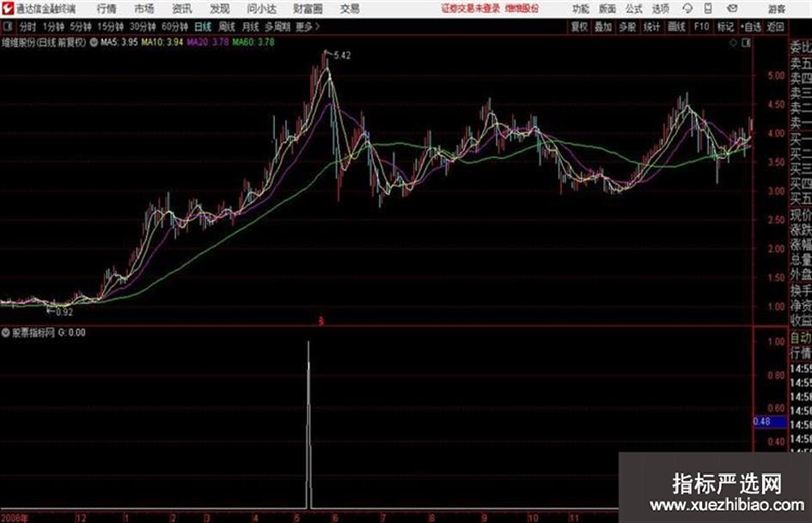812x523 pixels.
Task: Open the mobile phone icon in title bar
Action: [708, 9]
